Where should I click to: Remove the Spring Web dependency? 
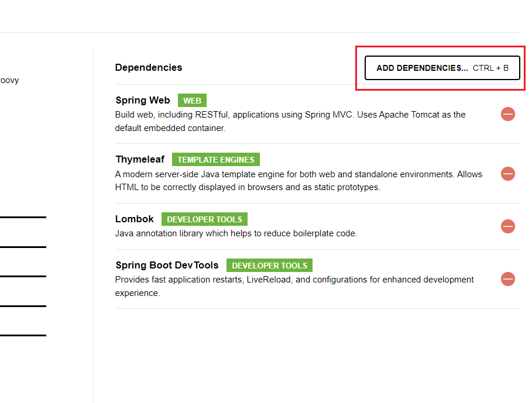pyautogui.click(x=507, y=114)
